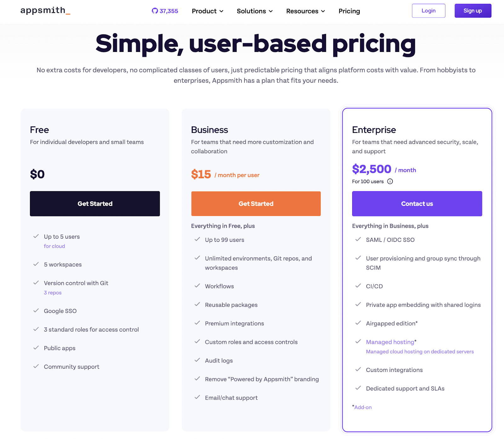The image size is (504, 439).
Task: Expand the Solutions navigation dropdown
Action: coord(254,11)
